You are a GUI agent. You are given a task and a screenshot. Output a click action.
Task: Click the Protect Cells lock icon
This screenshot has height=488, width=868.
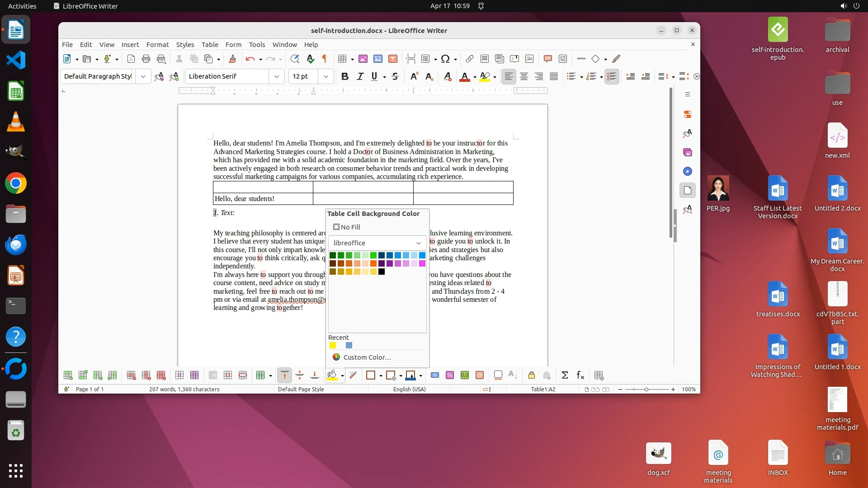point(532,375)
